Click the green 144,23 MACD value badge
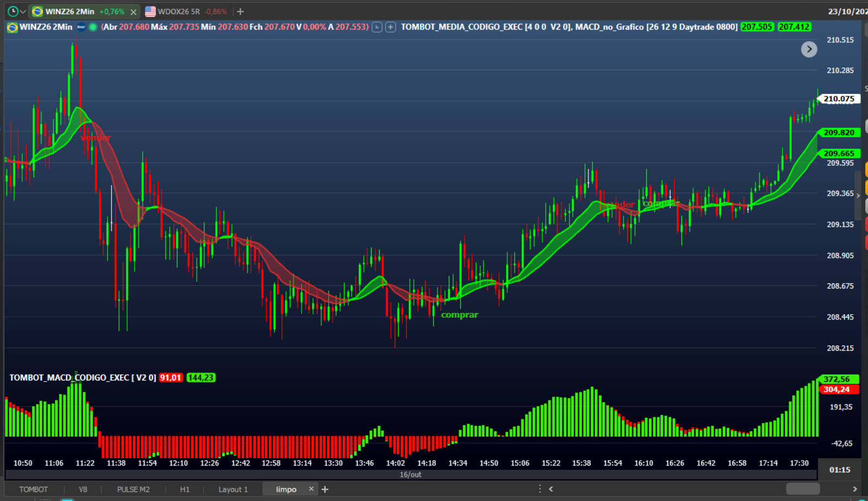 [201, 378]
